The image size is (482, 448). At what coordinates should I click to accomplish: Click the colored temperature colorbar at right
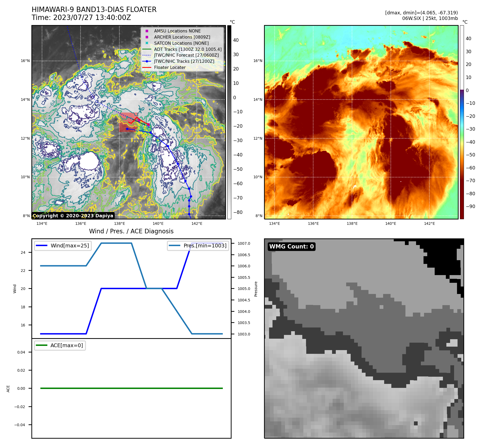pyautogui.click(x=462, y=122)
